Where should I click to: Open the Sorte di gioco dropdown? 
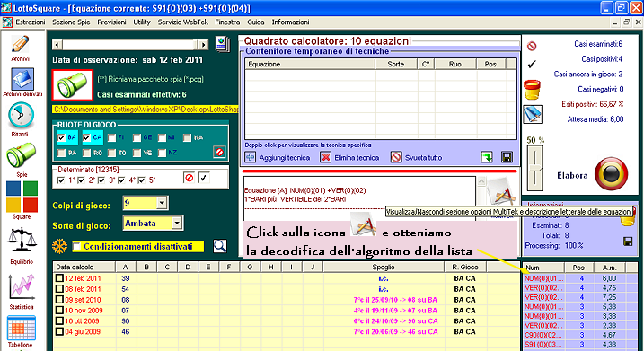click(177, 224)
